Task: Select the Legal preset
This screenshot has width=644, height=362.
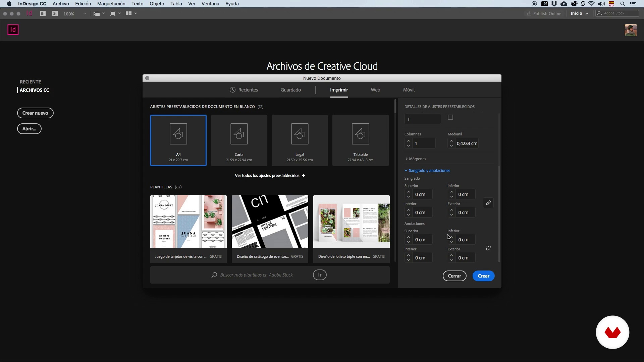Action: click(300, 140)
